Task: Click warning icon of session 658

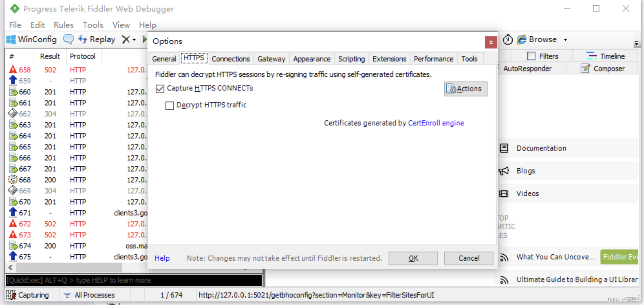Action: [x=13, y=69]
